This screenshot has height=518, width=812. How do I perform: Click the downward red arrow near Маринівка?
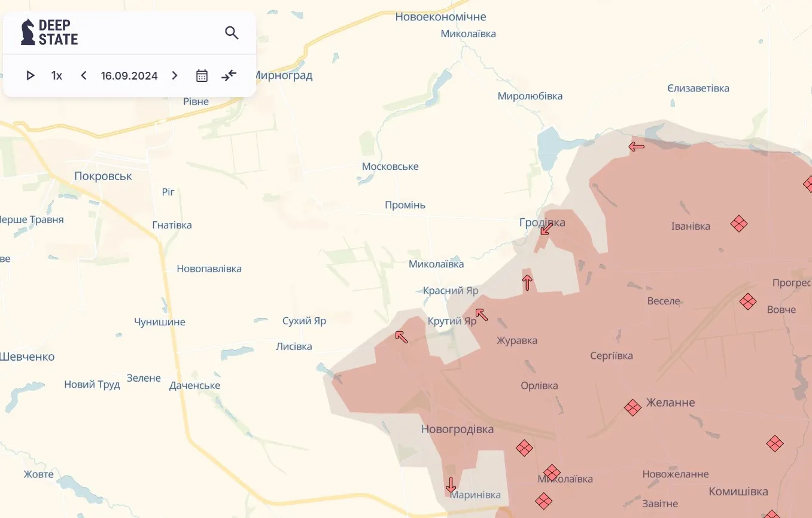(451, 485)
